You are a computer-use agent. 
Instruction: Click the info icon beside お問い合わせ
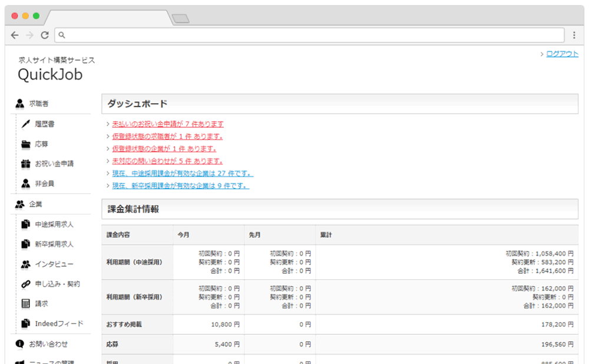click(19, 344)
